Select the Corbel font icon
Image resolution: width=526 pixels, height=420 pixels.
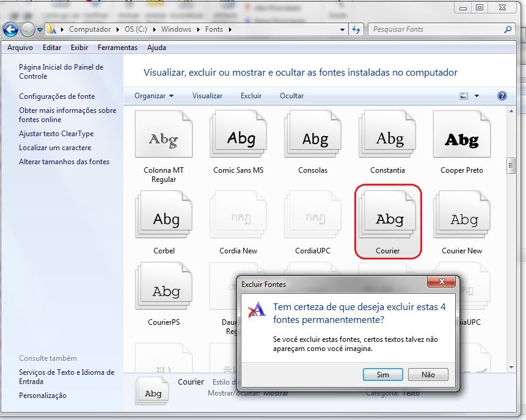[164, 219]
